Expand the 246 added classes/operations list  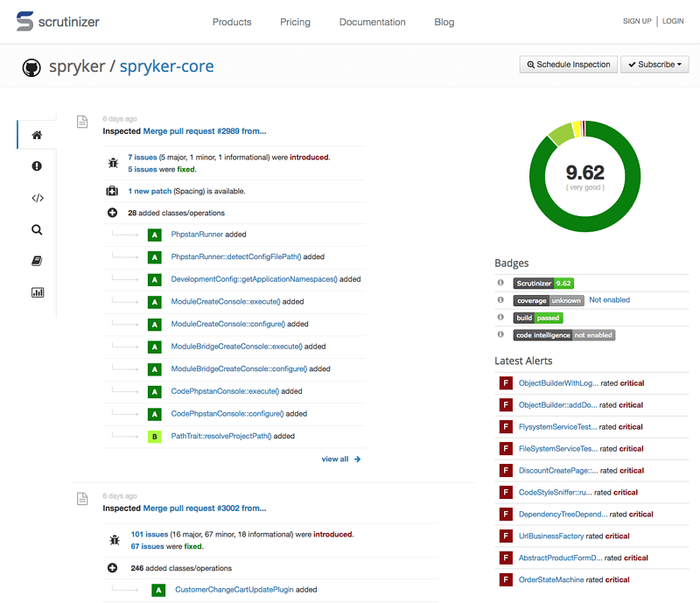coord(112,568)
